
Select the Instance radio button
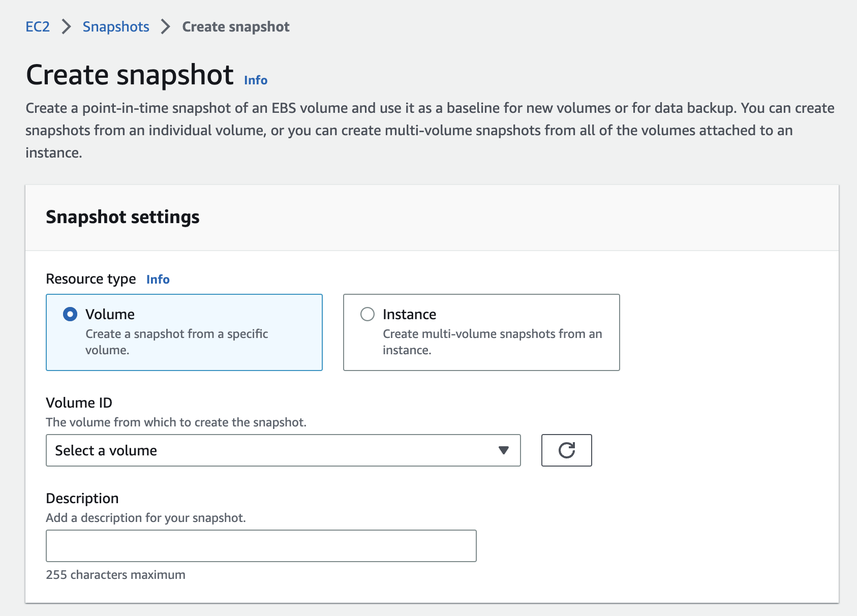[x=368, y=314]
